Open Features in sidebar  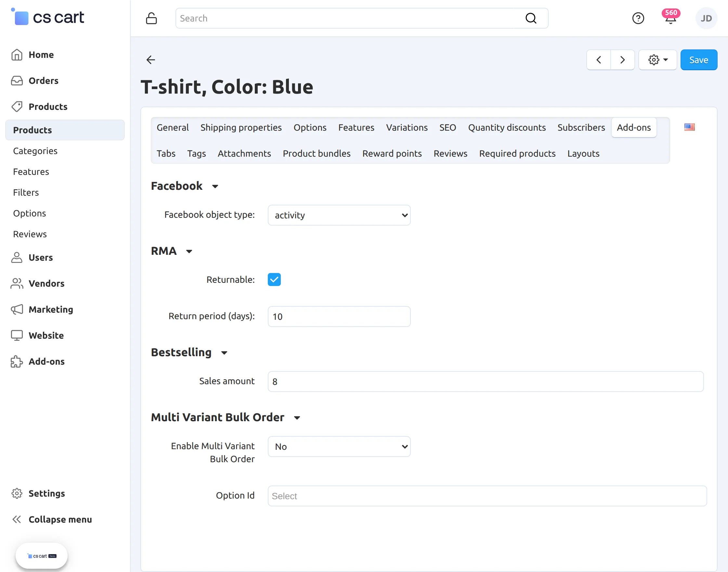tap(31, 172)
